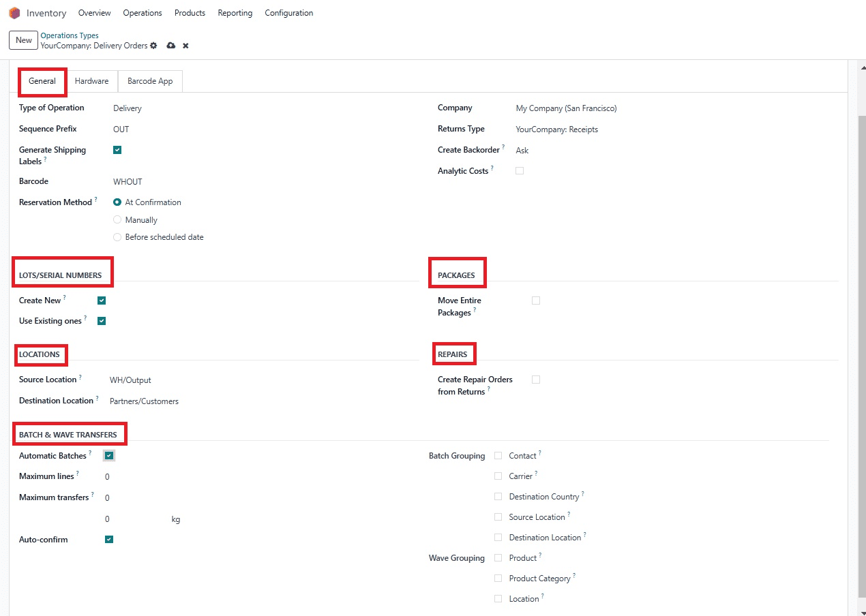Go back via Operations Types breadcrumb link
This screenshot has height=616, width=866.
pos(70,35)
